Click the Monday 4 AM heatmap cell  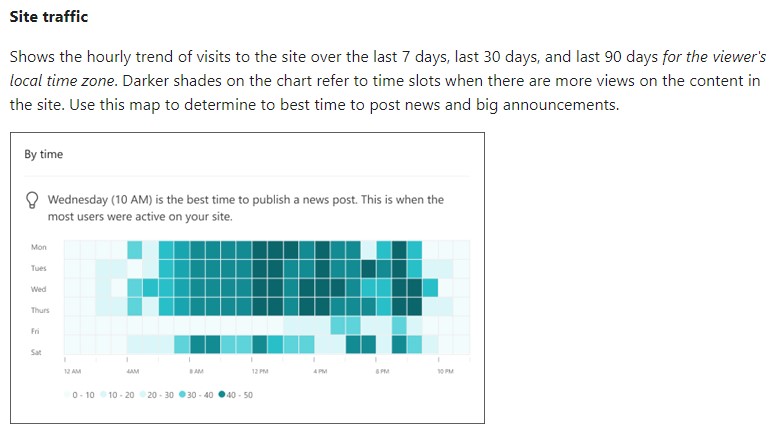(x=135, y=248)
